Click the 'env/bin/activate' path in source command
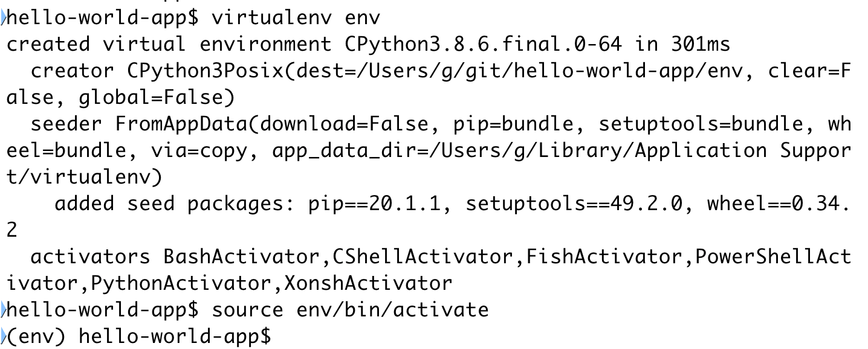 tap(393, 310)
